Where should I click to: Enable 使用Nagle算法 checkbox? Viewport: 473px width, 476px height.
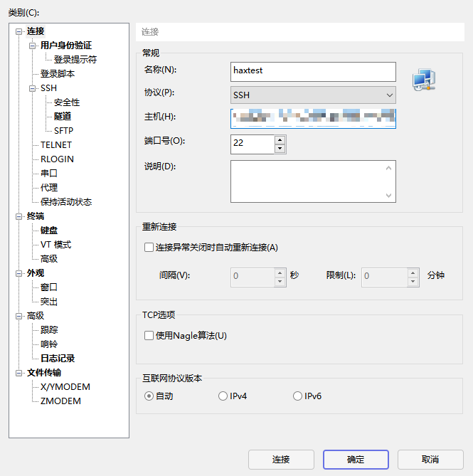click(149, 335)
